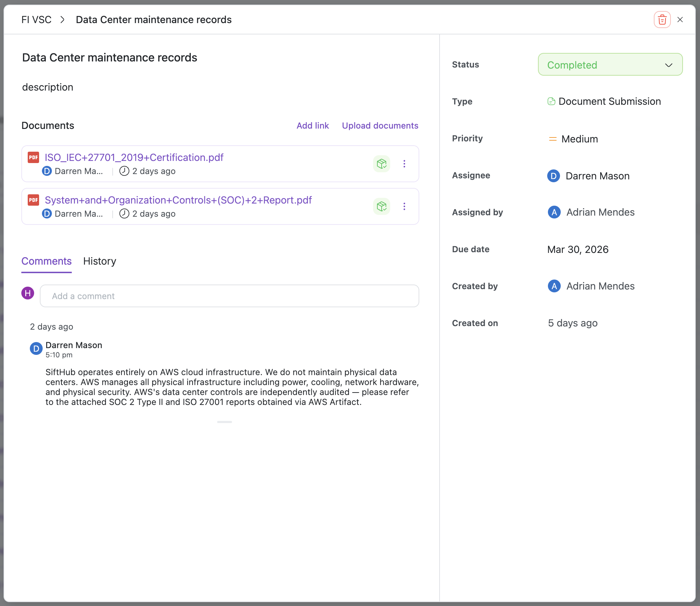This screenshot has height=606, width=700.
Task: Close the task detail panel
Action: [x=680, y=20]
